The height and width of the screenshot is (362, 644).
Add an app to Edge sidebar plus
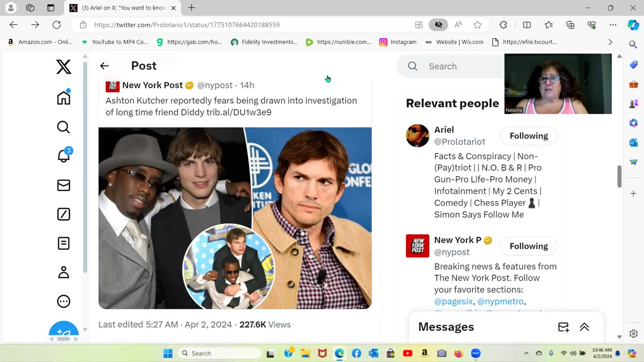click(x=633, y=194)
